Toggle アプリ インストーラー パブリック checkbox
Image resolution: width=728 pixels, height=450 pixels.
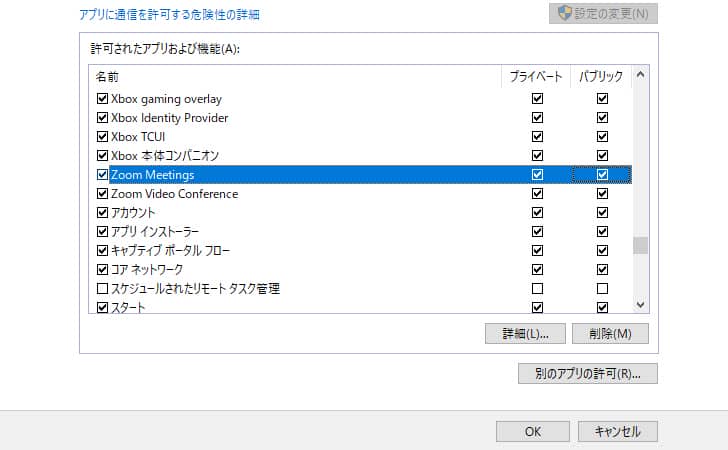[602, 232]
